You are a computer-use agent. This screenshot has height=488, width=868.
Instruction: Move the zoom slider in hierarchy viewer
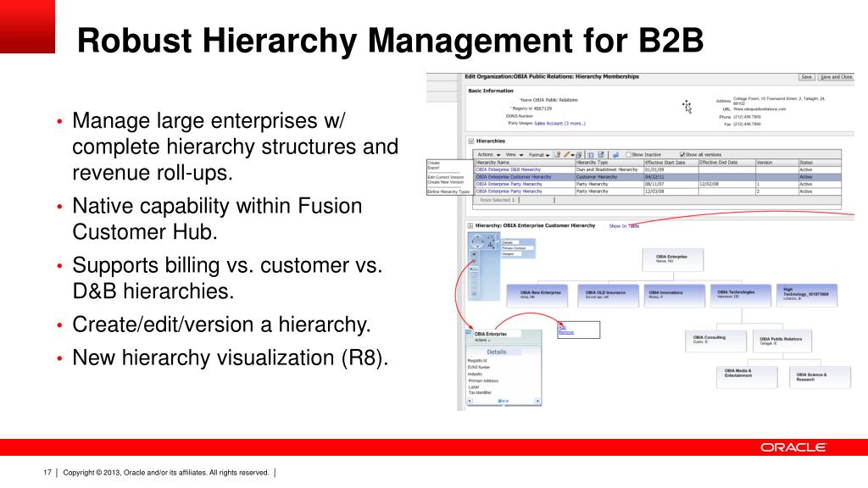coord(474,269)
